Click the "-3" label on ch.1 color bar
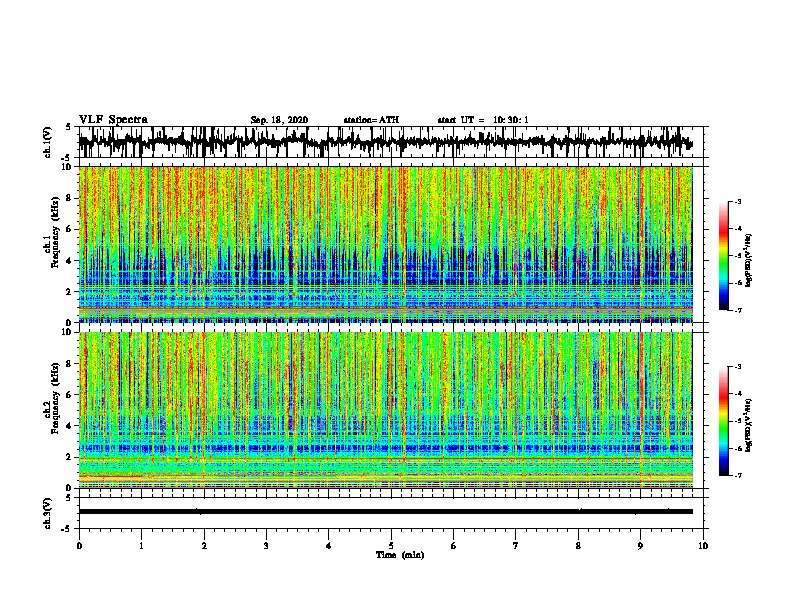792x612 pixels. [x=738, y=201]
